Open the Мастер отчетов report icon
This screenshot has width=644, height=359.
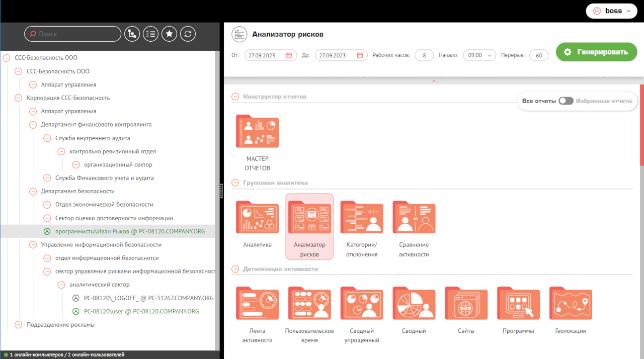pos(257,132)
